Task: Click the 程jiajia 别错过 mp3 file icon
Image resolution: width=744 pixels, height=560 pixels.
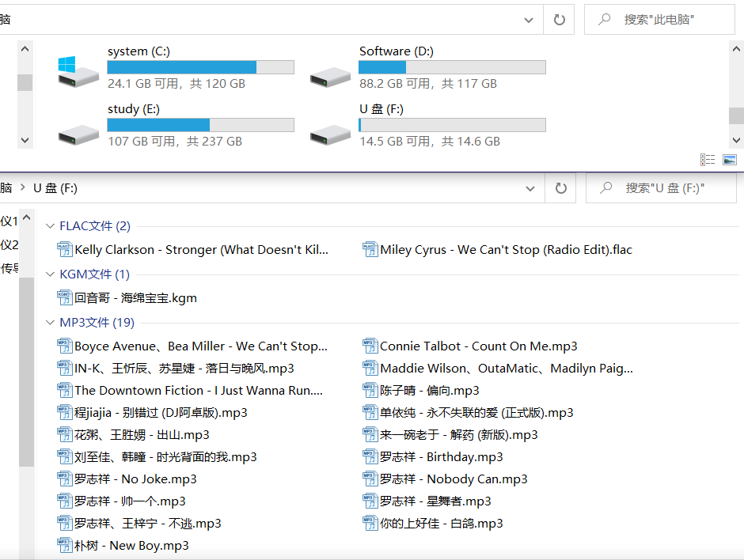Action: tap(65, 413)
